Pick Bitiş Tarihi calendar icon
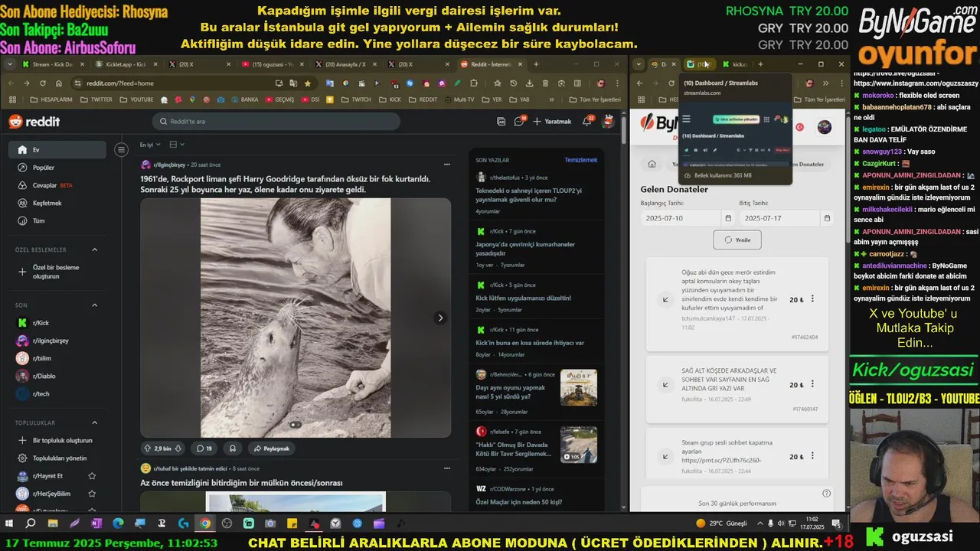The image size is (980, 551). pyautogui.click(x=827, y=218)
